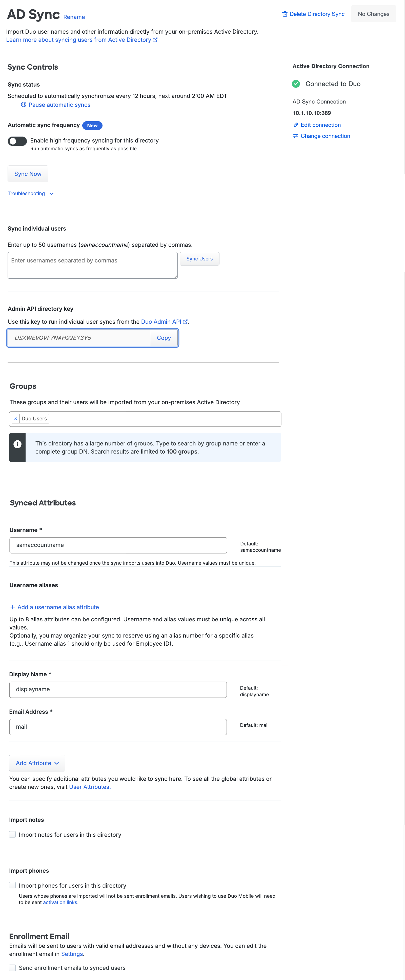Remove the Duo Users group chip

pos(16,418)
